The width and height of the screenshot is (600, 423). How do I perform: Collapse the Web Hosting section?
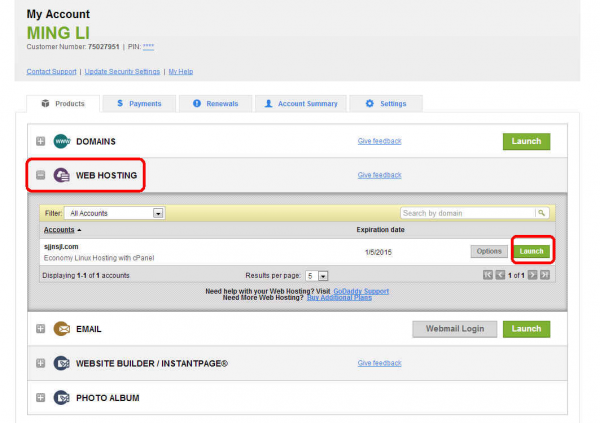click(x=41, y=176)
